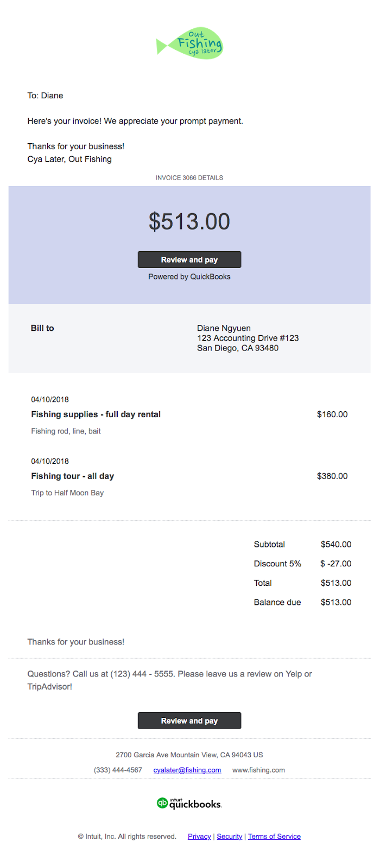Click the Intuit QuickBooks logo
The image size is (380, 868).
click(189, 803)
